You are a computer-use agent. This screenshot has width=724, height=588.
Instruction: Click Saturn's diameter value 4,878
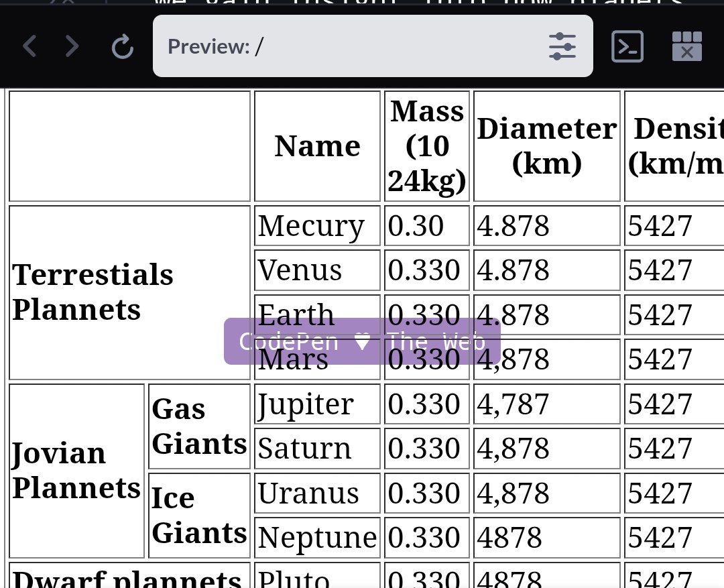click(x=547, y=449)
